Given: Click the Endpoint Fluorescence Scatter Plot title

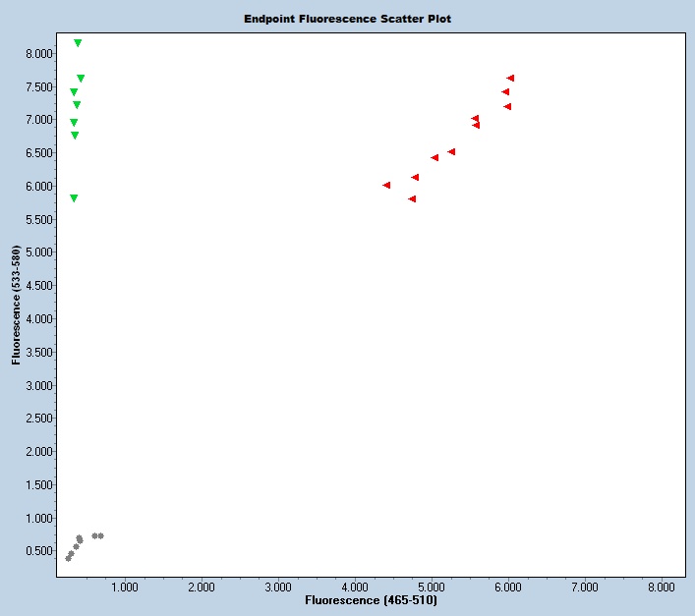Looking at the screenshot, I should [x=347, y=19].
